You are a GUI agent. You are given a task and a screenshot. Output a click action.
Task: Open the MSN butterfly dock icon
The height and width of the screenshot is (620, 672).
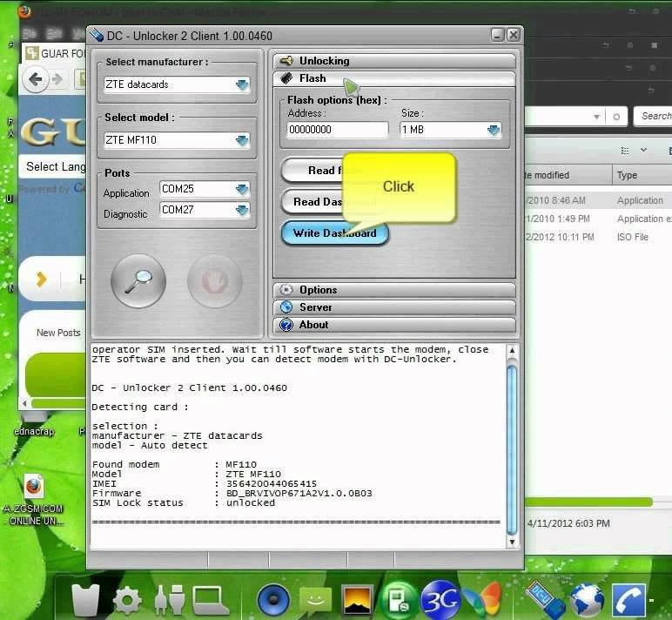pyautogui.click(x=484, y=599)
